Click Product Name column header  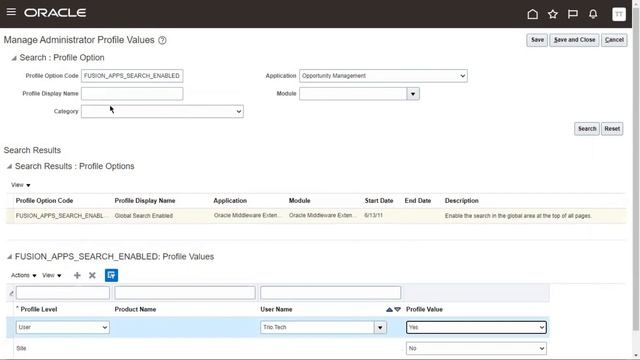(x=135, y=310)
